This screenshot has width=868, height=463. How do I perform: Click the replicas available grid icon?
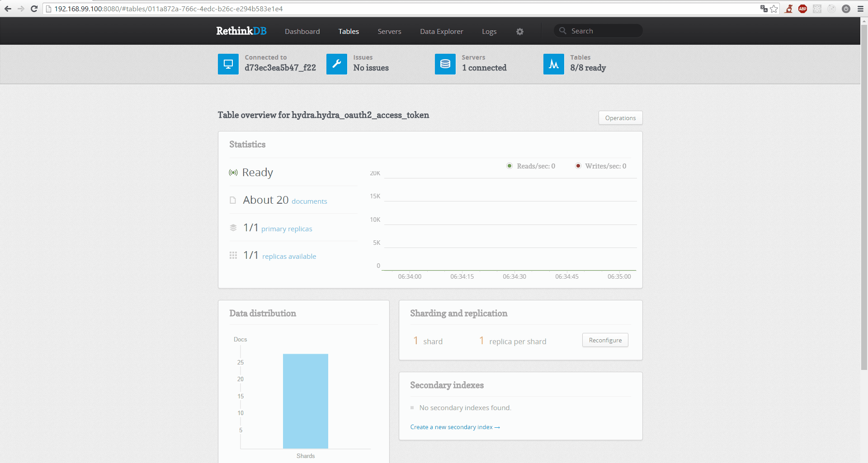point(233,255)
